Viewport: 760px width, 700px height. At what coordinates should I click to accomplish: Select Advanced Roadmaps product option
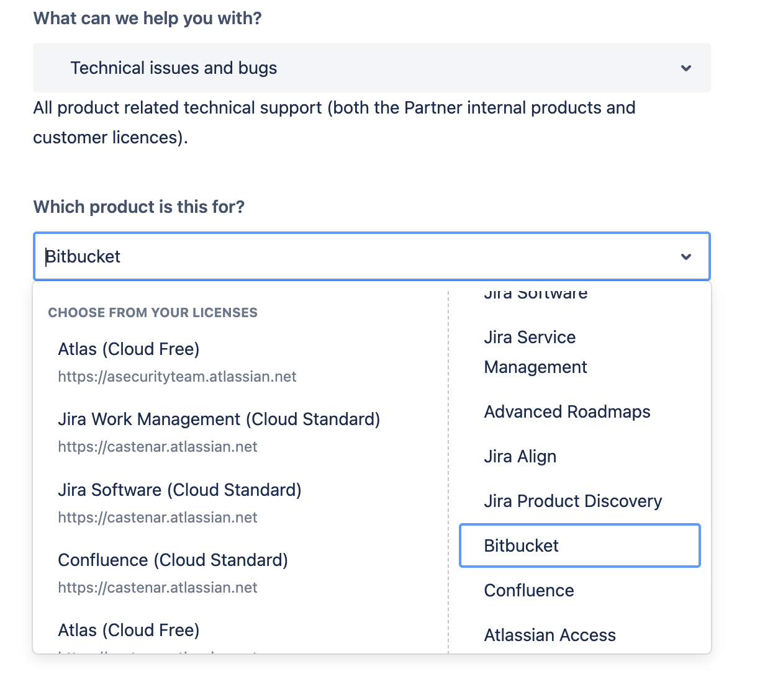[567, 412]
